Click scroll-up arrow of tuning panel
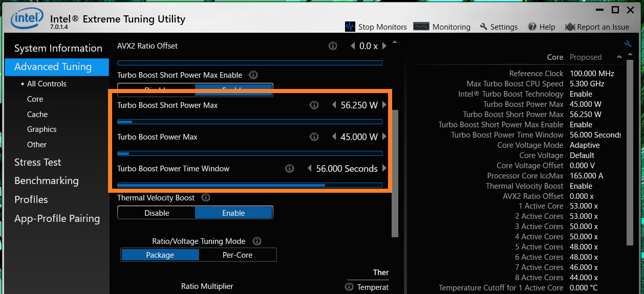Image resolution: width=644 pixels, height=294 pixels. click(x=394, y=42)
